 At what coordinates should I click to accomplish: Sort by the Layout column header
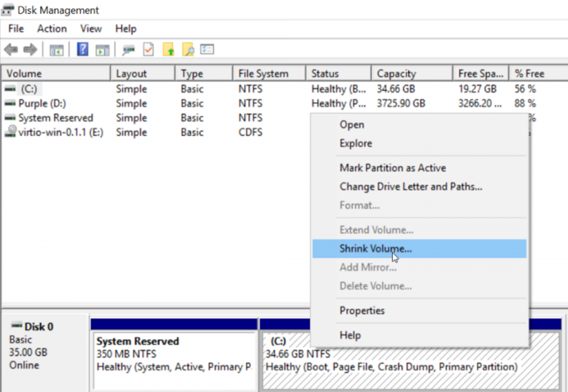143,73
